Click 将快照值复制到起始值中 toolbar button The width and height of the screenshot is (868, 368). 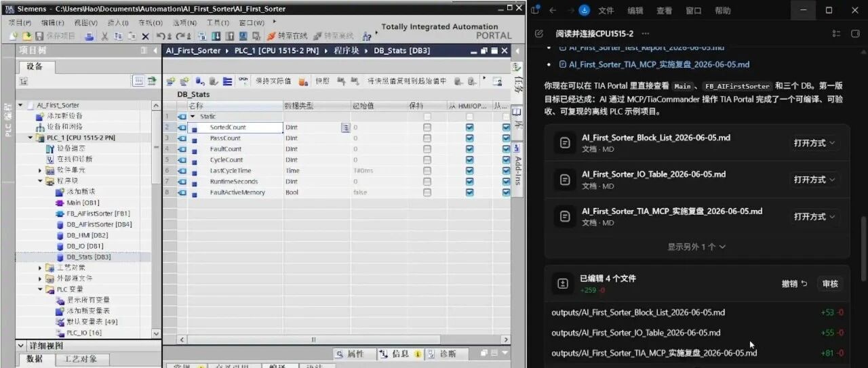[x=407, y=81]
